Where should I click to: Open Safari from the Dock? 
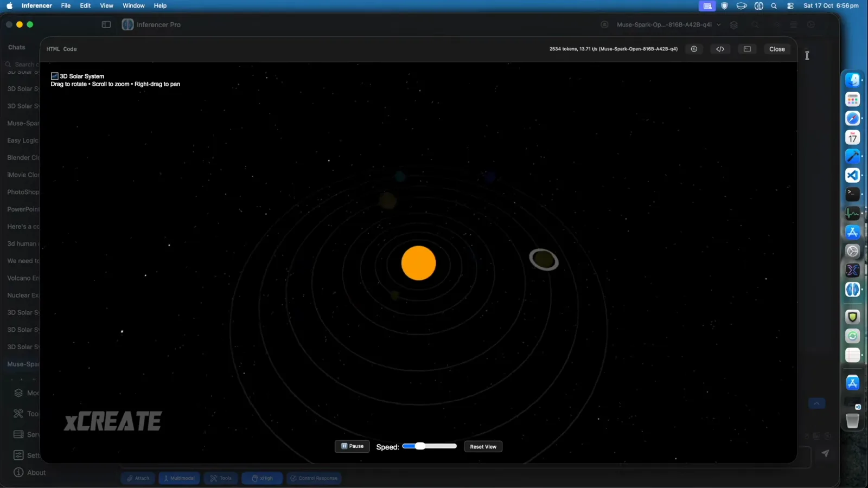point(852,118)
